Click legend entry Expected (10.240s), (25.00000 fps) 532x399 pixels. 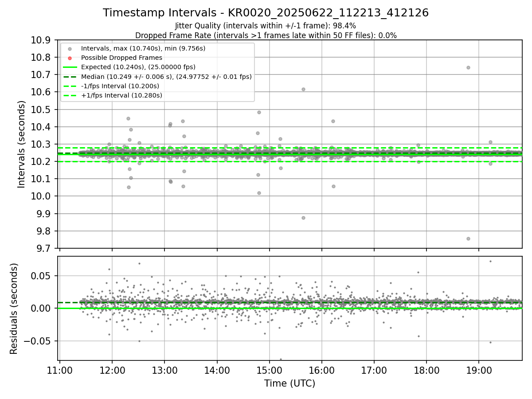[x=138, y=67]
